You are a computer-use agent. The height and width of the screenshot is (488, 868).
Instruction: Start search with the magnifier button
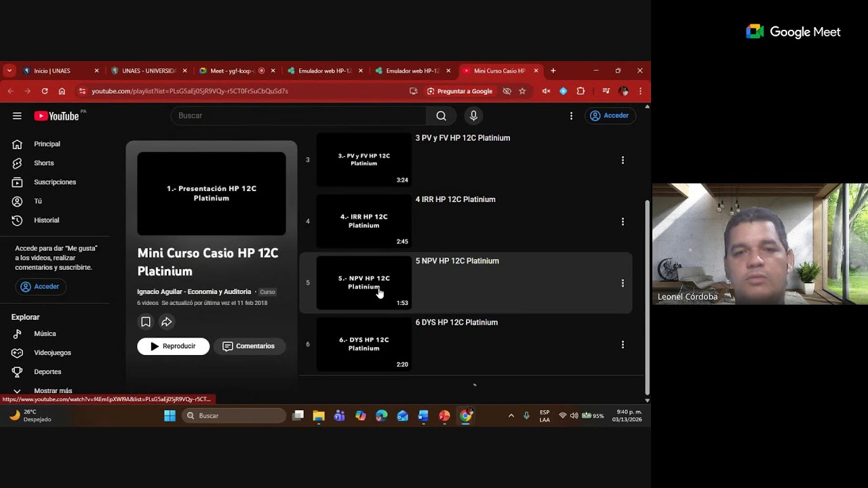pos(441,116)
